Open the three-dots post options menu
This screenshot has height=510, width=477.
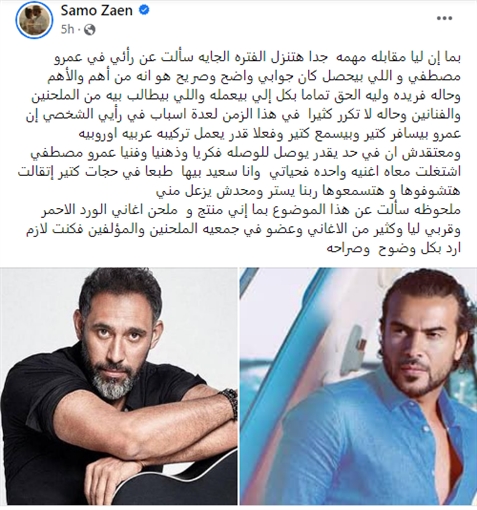[445, 18]
